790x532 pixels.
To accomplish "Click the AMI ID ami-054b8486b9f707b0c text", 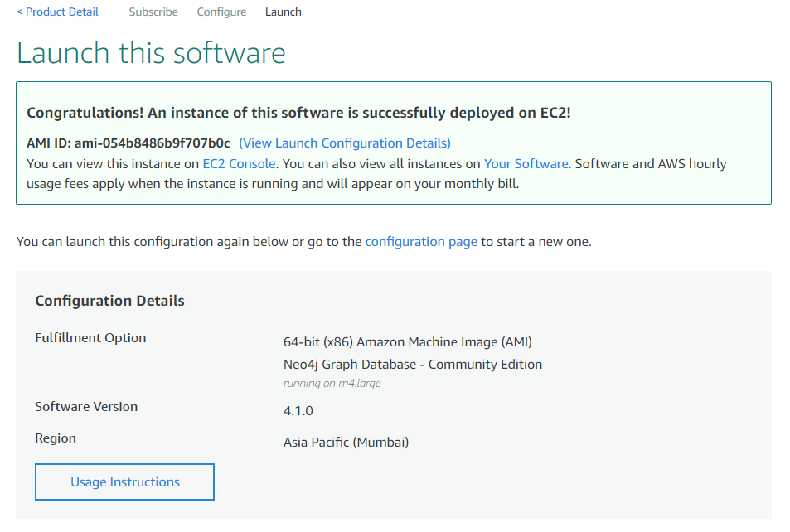I will point(128,143).
